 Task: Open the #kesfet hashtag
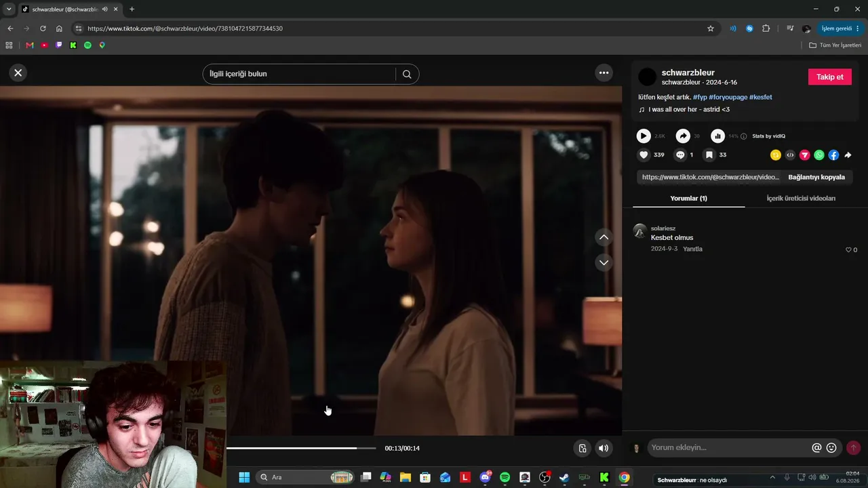[x=760, y=97]
